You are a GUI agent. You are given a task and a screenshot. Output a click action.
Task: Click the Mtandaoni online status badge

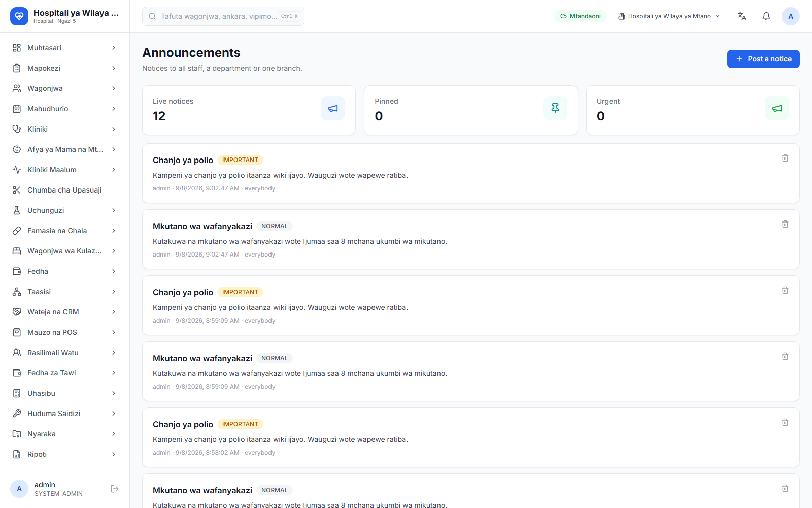point(581,16)
